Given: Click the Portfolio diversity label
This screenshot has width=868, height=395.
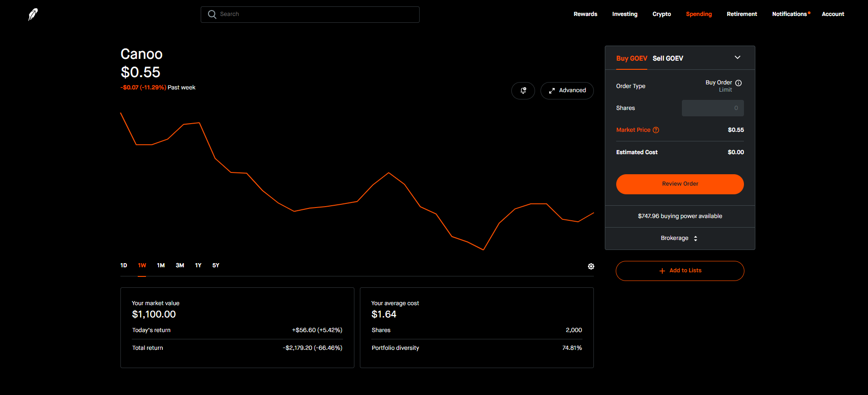Looking at the screenshot, I should [395, 348].
